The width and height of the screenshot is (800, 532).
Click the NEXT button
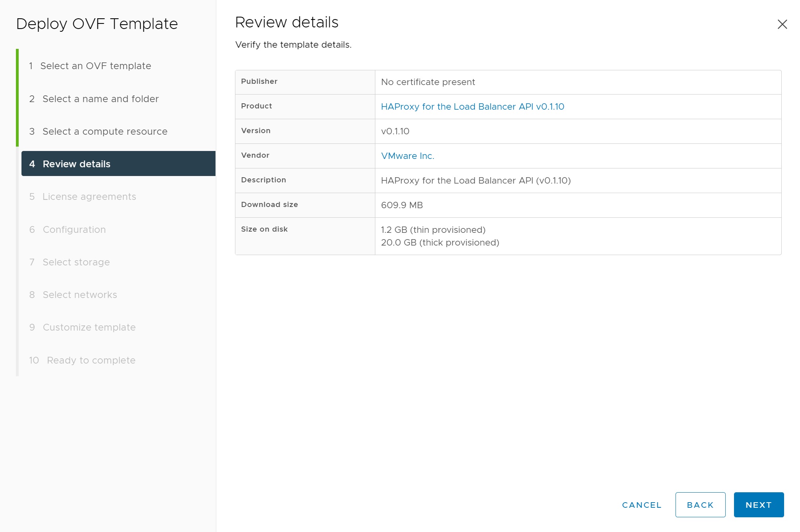tap(758, 505)
